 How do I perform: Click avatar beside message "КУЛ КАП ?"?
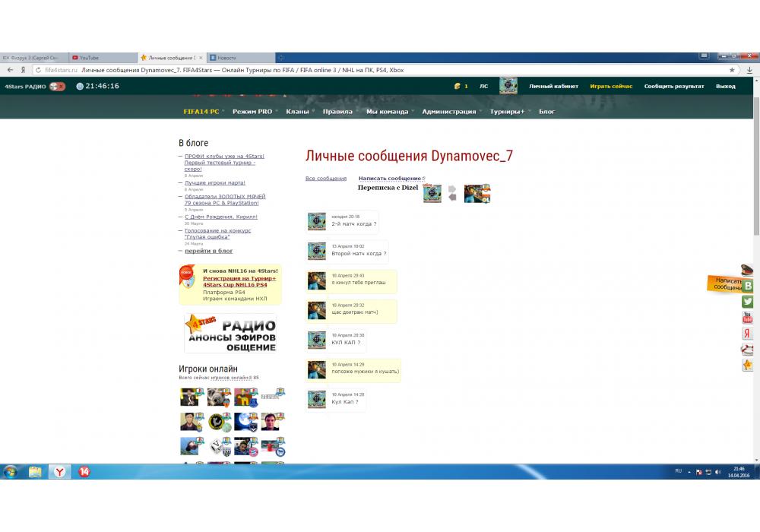[x=316, y=340]
